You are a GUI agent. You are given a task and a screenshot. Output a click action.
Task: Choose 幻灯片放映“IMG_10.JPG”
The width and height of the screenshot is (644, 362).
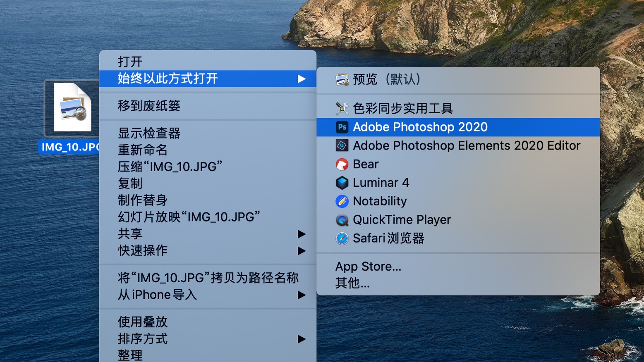pos(208,217)
